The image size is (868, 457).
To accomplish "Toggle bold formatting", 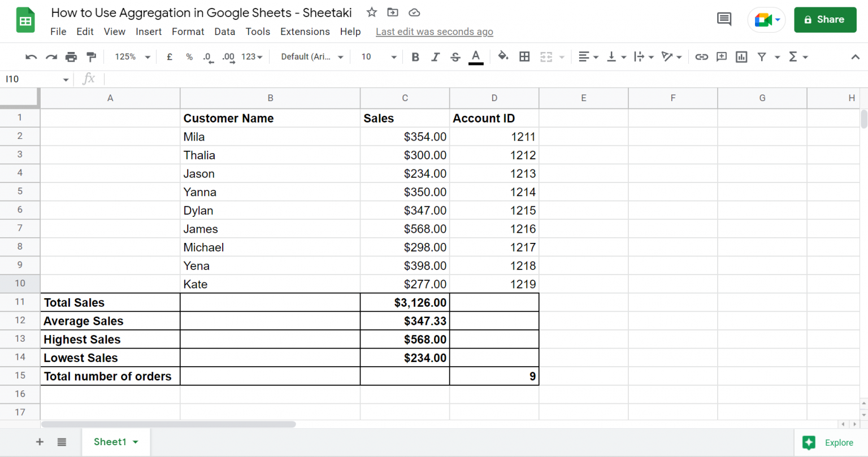I will click(x=415, y=56).
